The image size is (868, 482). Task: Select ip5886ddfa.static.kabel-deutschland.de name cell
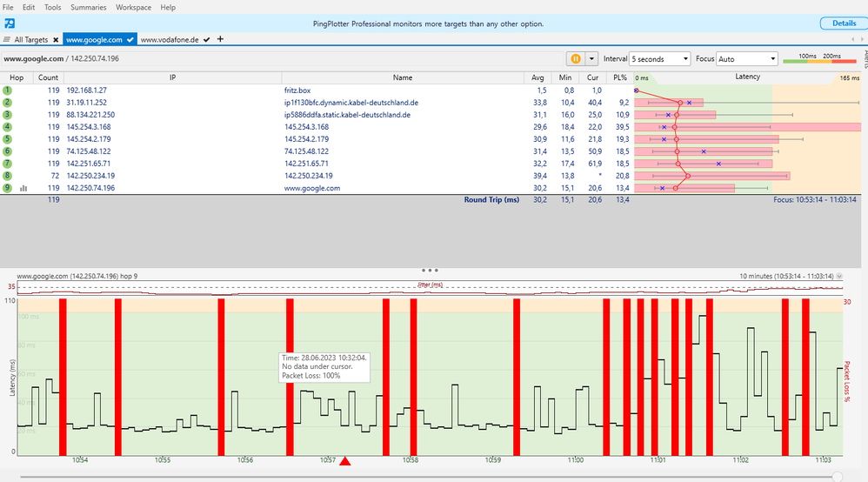click(x=347, y=115)
